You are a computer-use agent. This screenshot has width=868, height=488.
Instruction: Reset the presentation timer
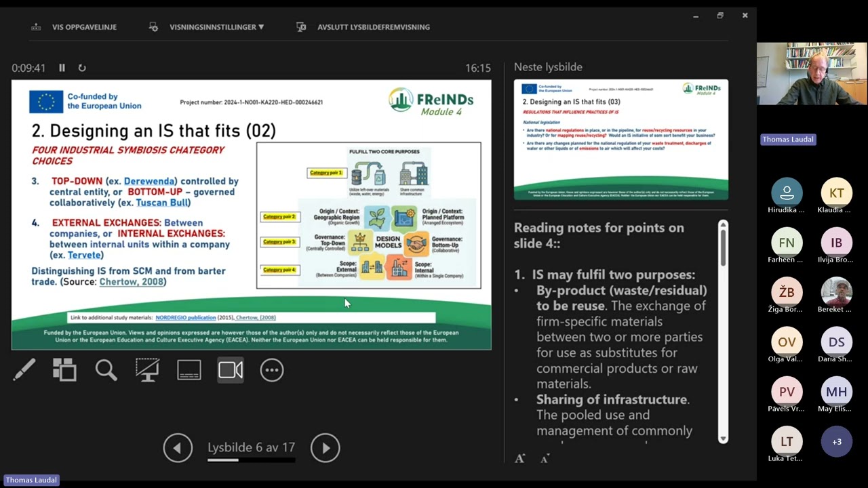tap(82, 68)
